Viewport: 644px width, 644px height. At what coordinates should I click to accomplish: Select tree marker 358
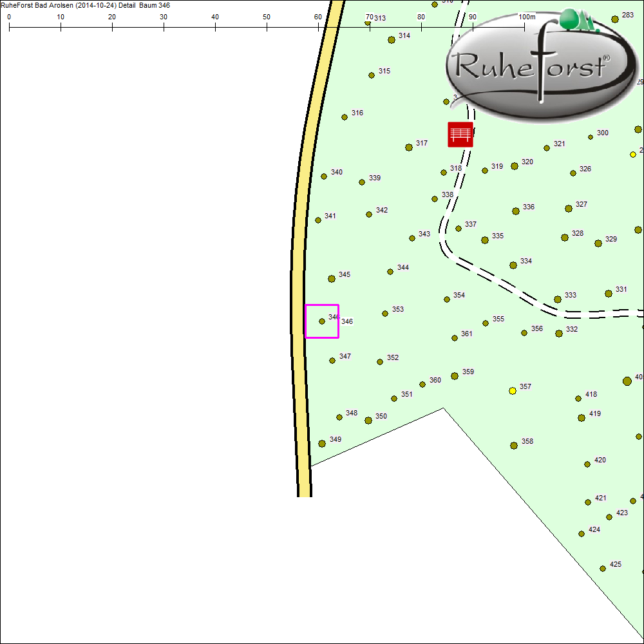(514, 445)
